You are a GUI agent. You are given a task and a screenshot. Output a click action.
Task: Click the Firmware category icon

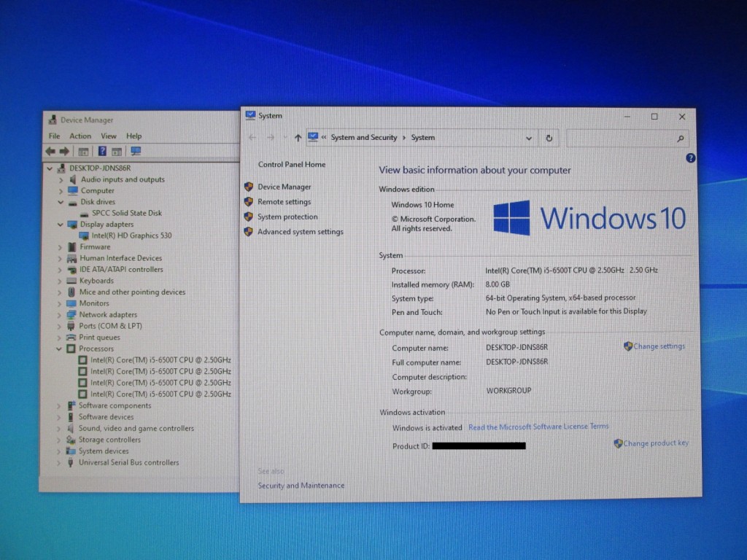pyautogui.click(x=72, y=246)
